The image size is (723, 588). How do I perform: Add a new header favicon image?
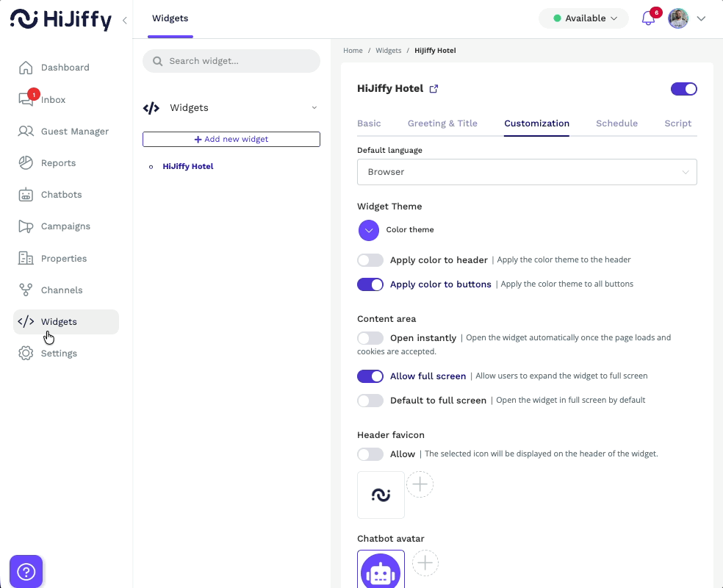point(420,484)
